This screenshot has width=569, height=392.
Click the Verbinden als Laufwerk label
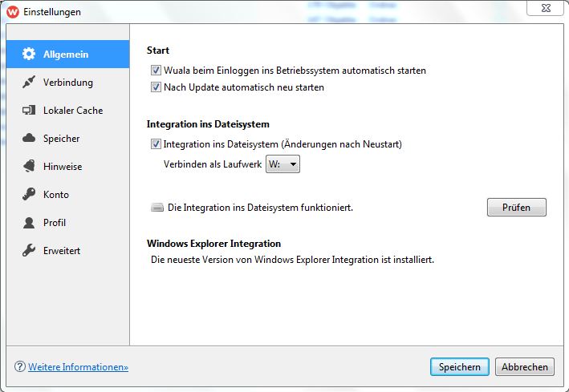[x=213, y=164]
